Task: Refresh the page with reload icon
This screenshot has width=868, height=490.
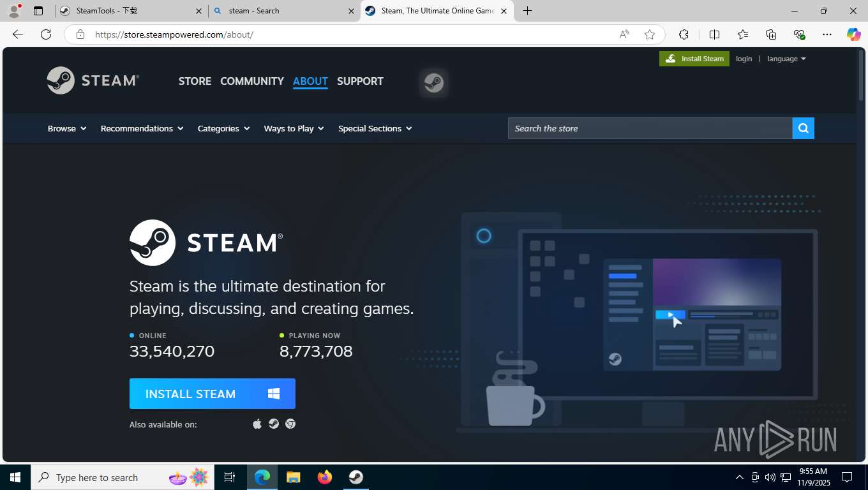Action: pyautogui.click(x=46, y=34)
